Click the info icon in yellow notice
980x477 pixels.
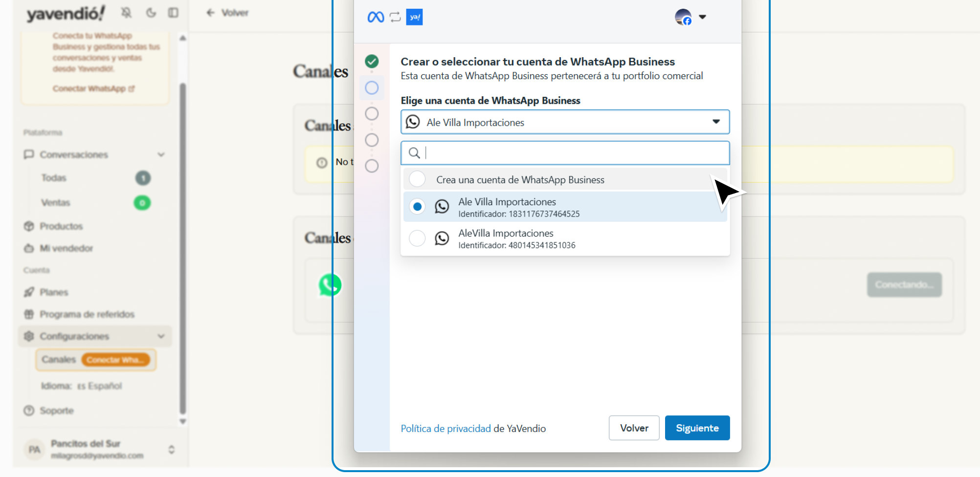[x=322, y=163]
